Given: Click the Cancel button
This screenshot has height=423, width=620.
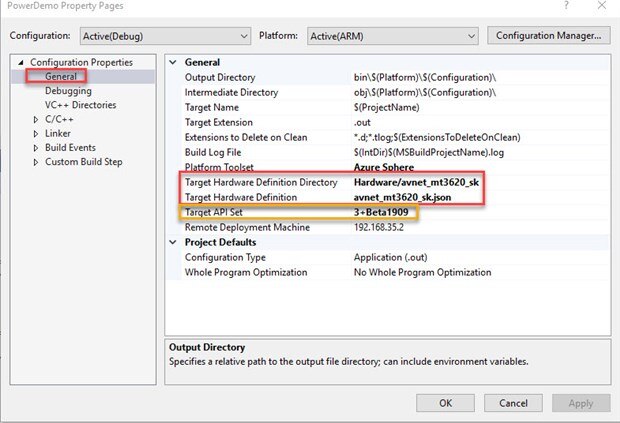Looking at the screenshot, I should (513, 403).
